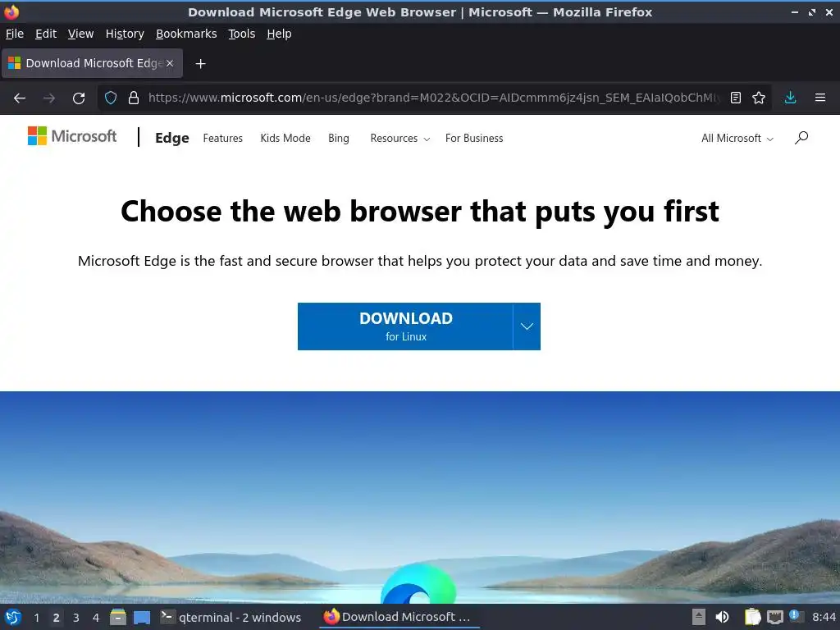Click the Microsoft site search magnifier
This screenshot has width=840, height=630.
point(801,138)
